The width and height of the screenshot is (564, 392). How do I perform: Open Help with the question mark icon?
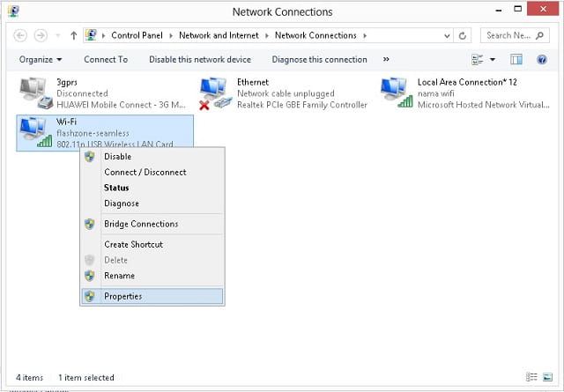(542, 59)
